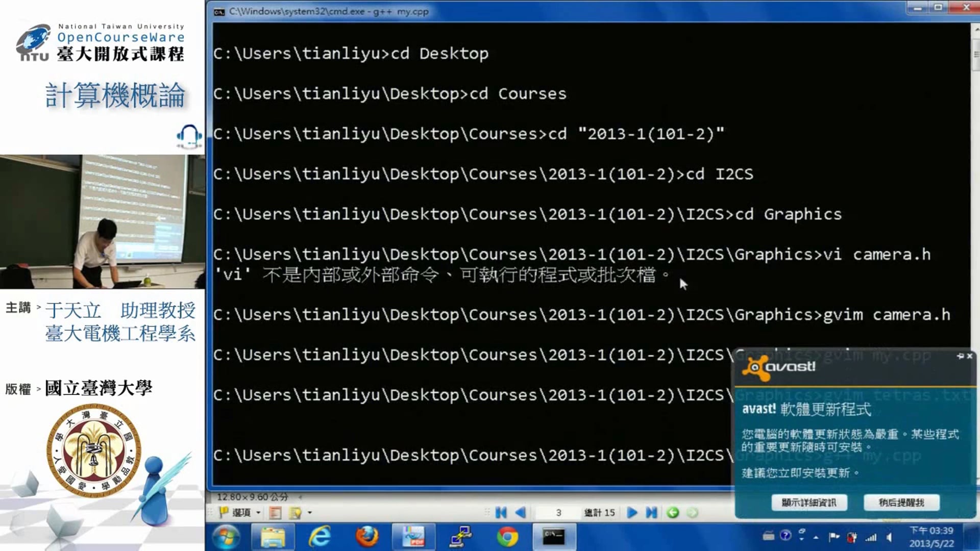Click the text box markup icon in toolbar
980x551 pixels.
pos(275,512)
